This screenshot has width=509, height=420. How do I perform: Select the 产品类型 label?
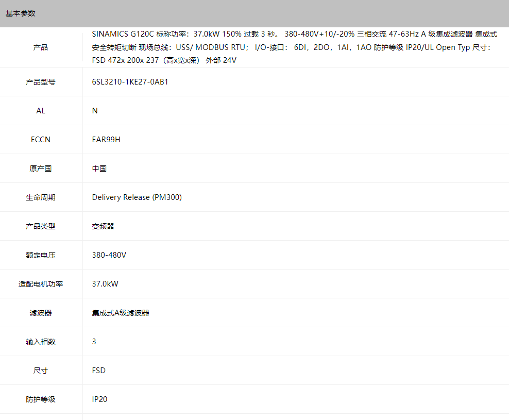(41, 226)
